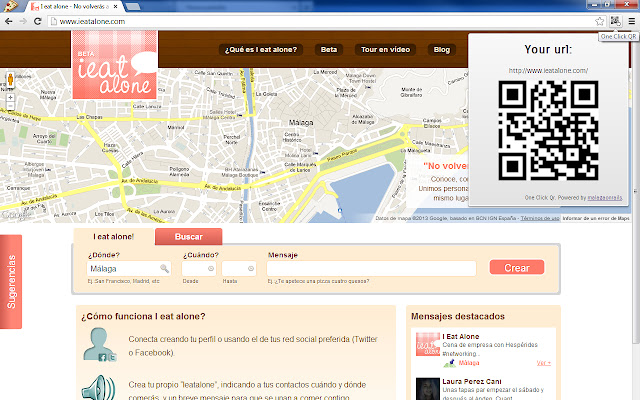This screenshot has width=640, height=400.
Task: Click Laura Perez Cani message name
Action: point(471,381)
